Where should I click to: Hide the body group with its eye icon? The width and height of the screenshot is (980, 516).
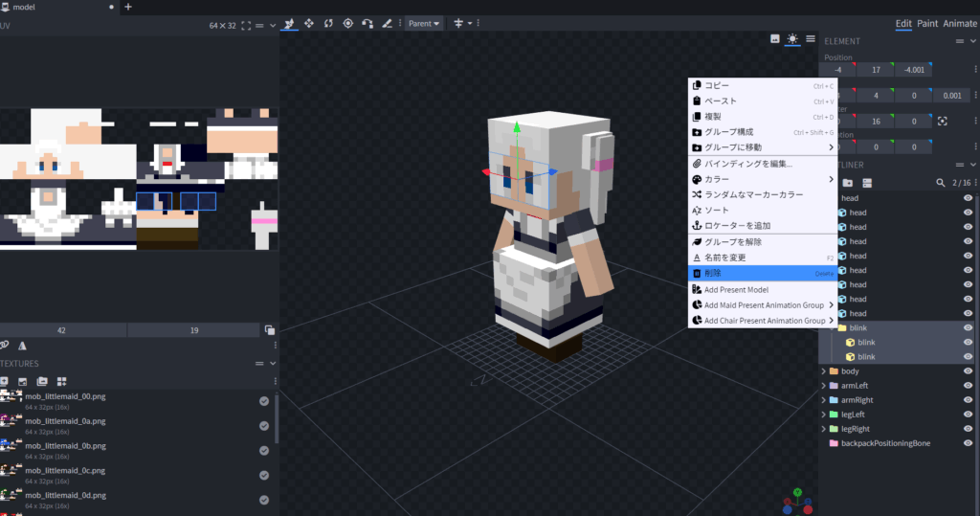(968, 370)
